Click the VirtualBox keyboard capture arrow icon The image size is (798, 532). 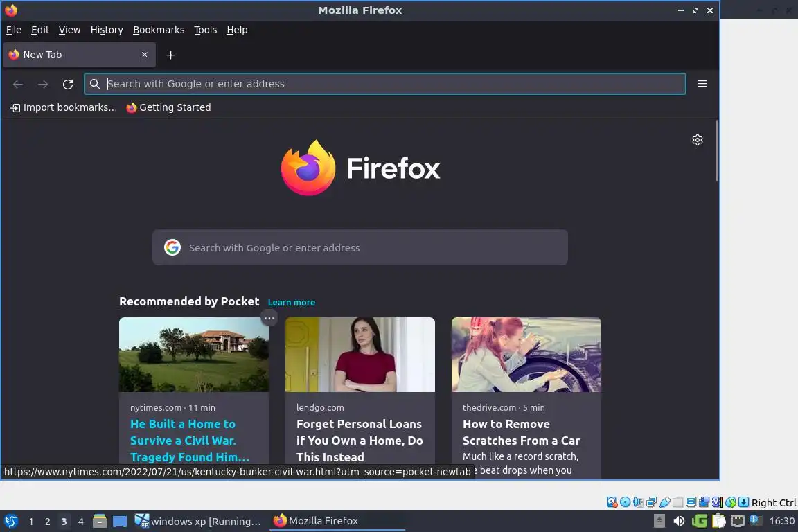coord(743,502)
